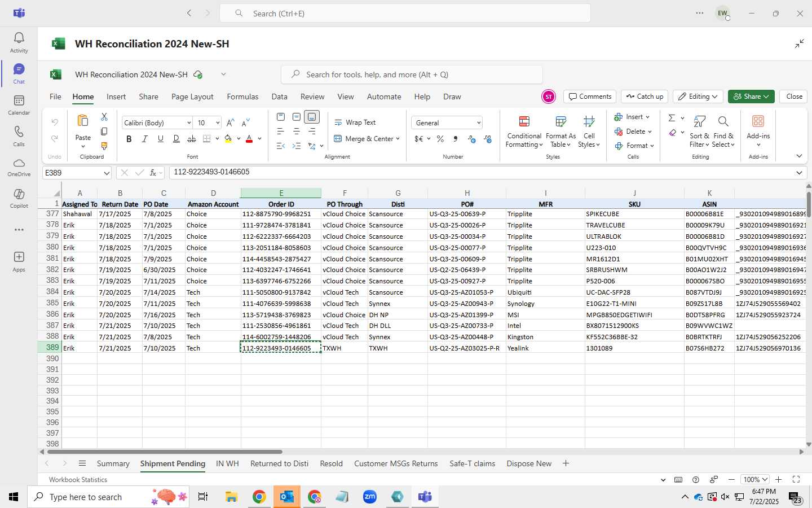The width and height of the screenshot is (812, 508).
Task: Open Apps in the Teams sidebar
Action: point(19,261)
